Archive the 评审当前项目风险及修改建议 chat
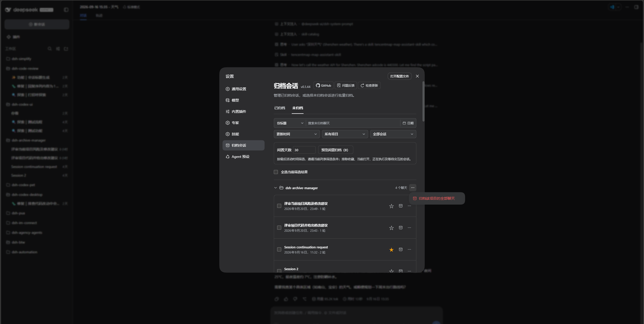Viewport: 644px width, 324px height. pyautogui.click(x=401, y=206)
